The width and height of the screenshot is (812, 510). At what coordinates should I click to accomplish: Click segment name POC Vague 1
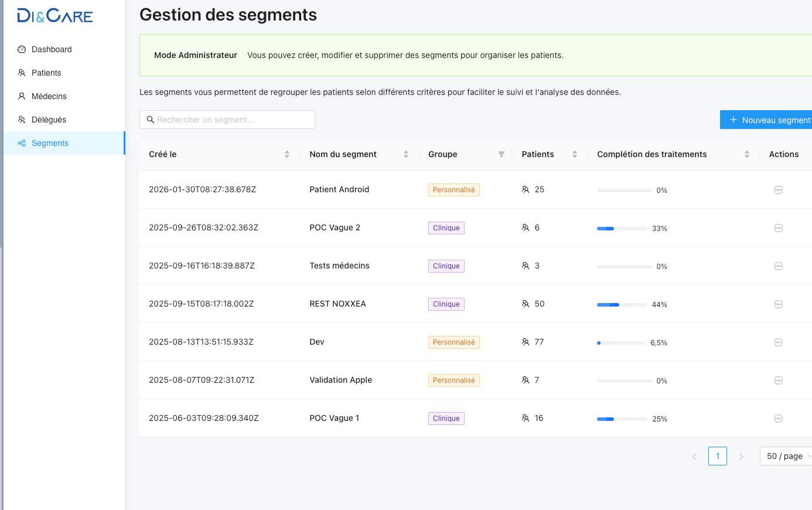tap(335, 418)
